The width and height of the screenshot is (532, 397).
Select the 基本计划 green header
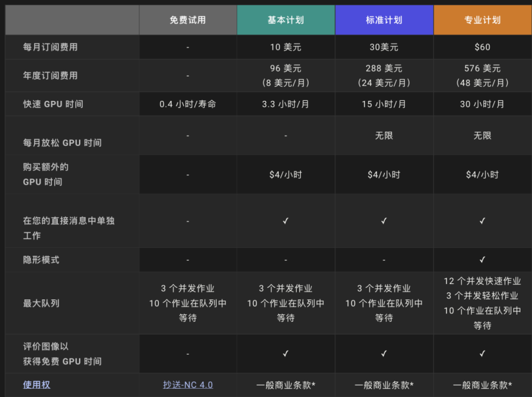pyautogui.click(x=286, y=20)
